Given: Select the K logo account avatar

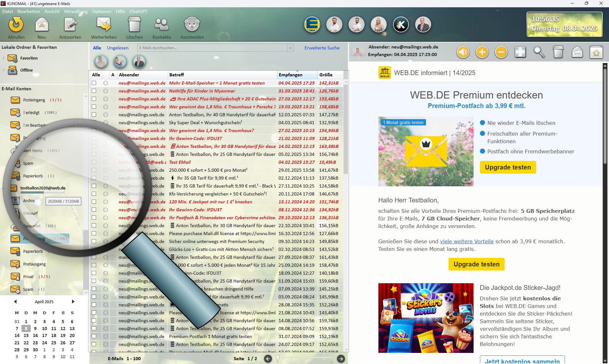Looking at the screenshot, I should coord(401,25).
